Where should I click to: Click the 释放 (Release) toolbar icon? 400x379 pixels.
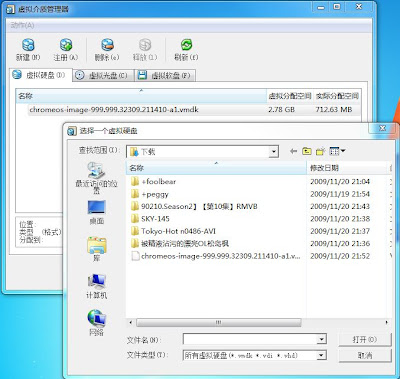[x=145, y=45]
